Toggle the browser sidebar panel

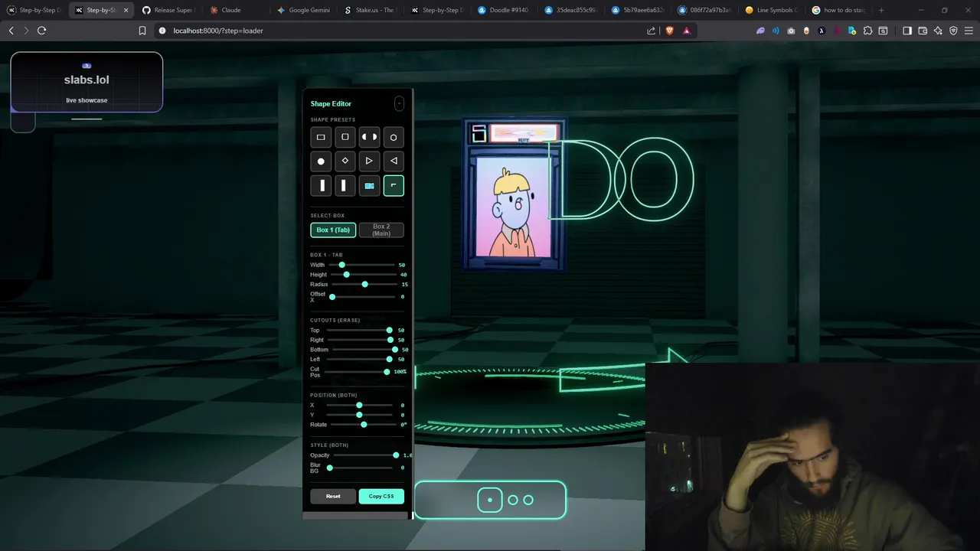point(907,31)
